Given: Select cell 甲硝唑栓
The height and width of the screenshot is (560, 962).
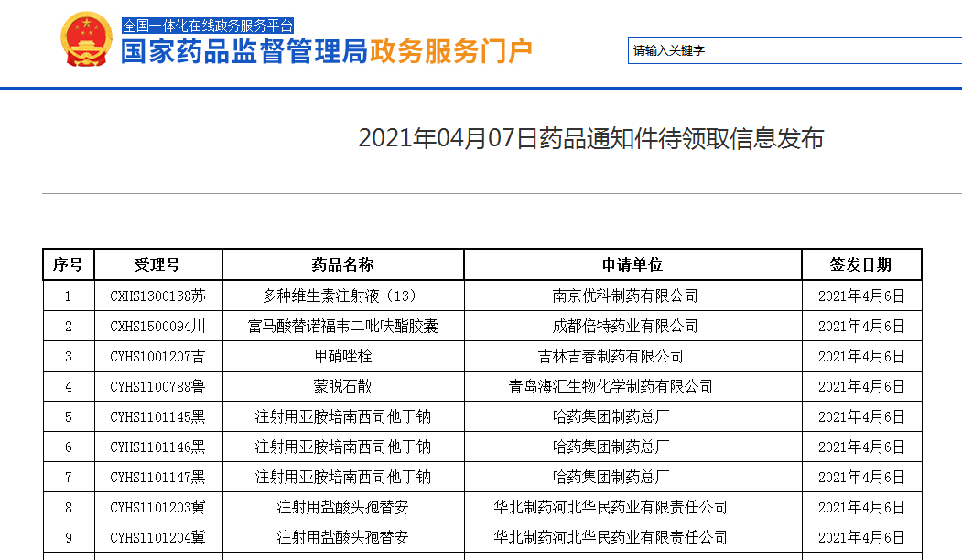Looking at the screenshot, I should 343,356.
